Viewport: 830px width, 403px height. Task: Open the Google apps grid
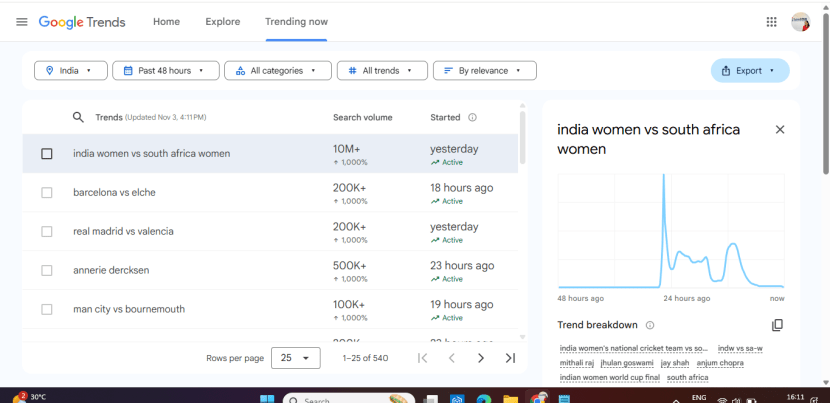click(771, 22)
